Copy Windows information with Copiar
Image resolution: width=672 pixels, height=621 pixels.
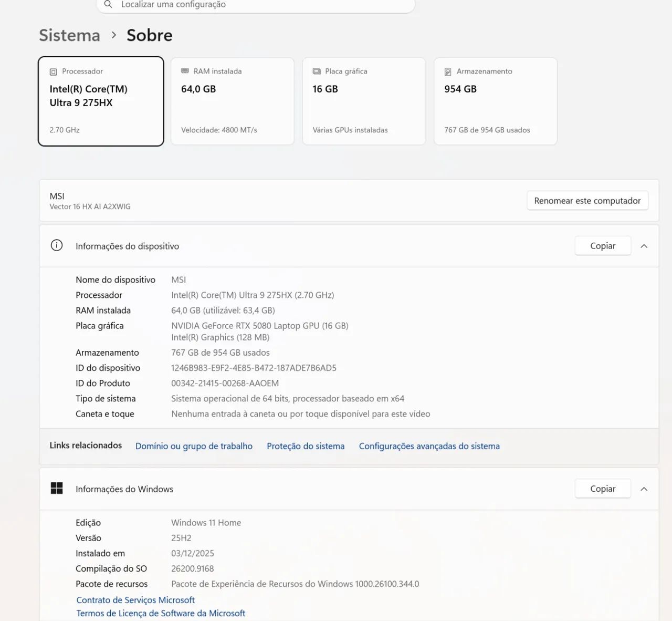click(x=603, y=489)
